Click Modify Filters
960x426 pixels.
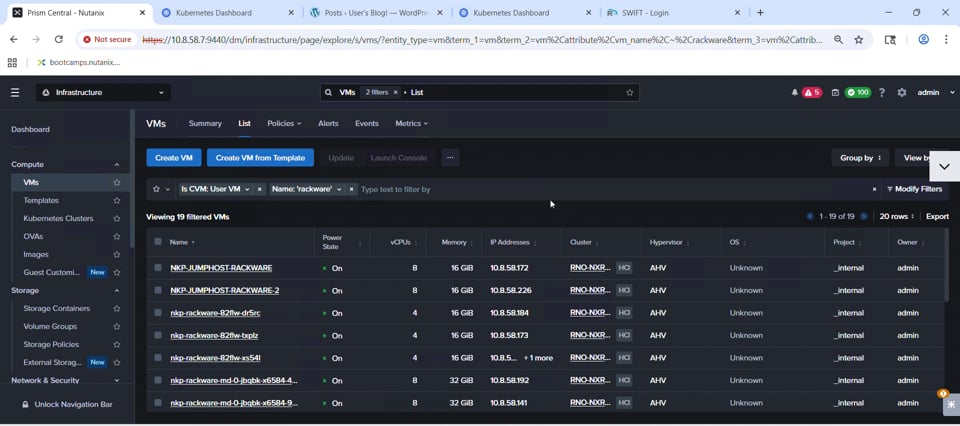click(x=915, y=189)
